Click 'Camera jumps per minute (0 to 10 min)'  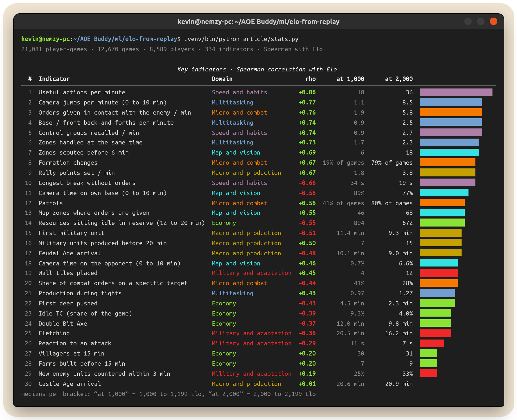103,102
